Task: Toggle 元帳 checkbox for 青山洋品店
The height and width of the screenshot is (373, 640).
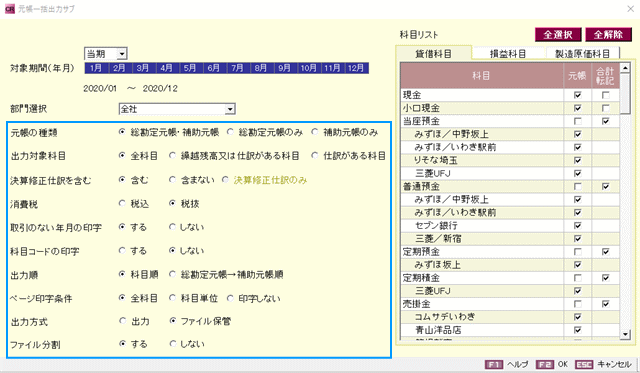Action: pyautogui.click(x=578, y=330)
